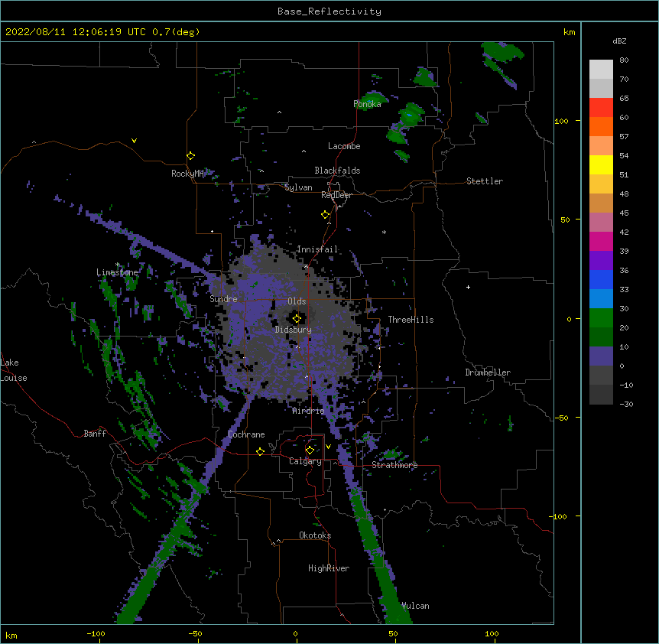659x644 pixels.
Task: Click the yellow marker west of Calgary
Action: tap(260, 451)
